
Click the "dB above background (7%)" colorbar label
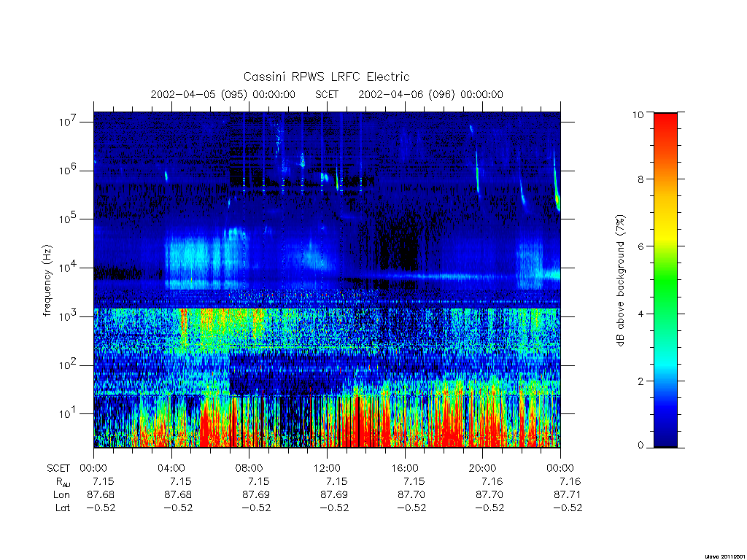click(620, 281)
